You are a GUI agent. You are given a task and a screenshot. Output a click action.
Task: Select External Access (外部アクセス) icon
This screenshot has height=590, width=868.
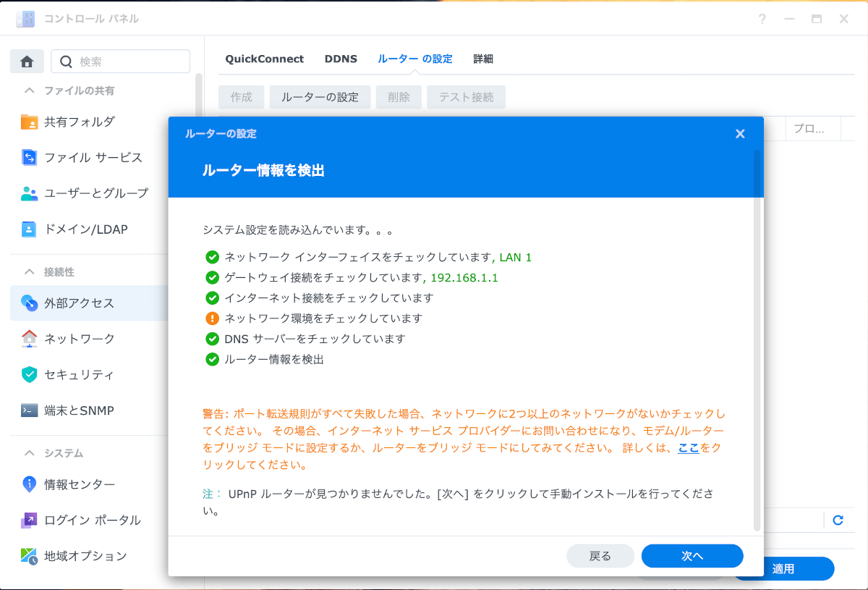(x=29, y=303)
